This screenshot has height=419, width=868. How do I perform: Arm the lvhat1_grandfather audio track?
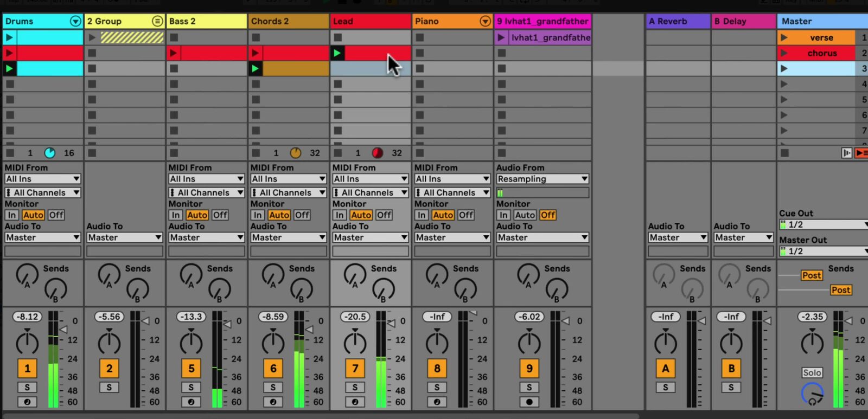(x=529, y=402)
